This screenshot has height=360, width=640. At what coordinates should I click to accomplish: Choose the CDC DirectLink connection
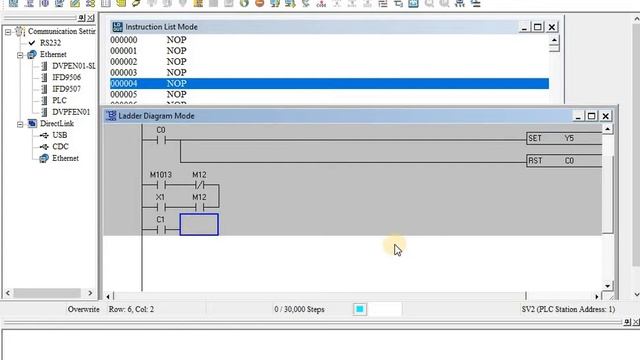click(60, 147)
